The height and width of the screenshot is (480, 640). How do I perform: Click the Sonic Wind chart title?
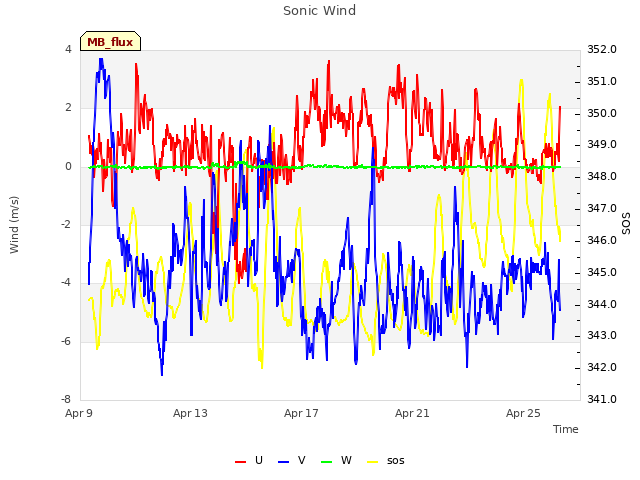click(x=319, y=11)
